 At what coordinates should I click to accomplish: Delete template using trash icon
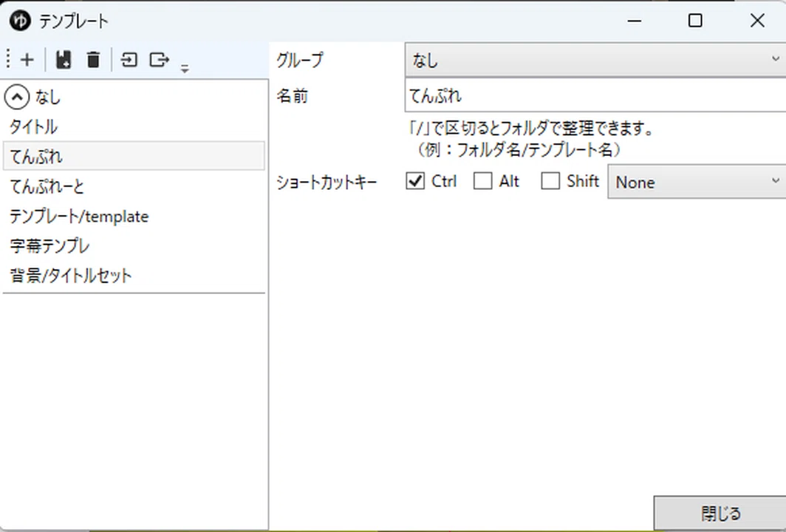point(93,60)
